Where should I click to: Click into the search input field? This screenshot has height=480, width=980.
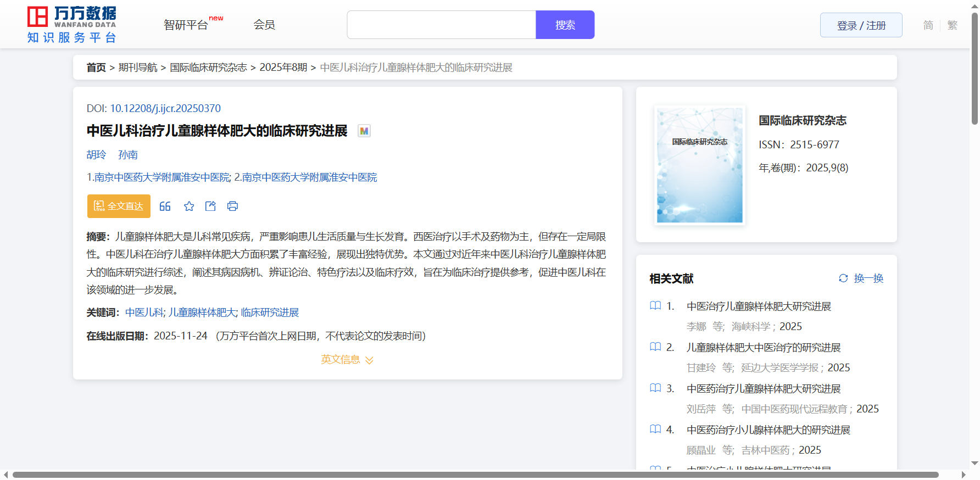point(441,25)
